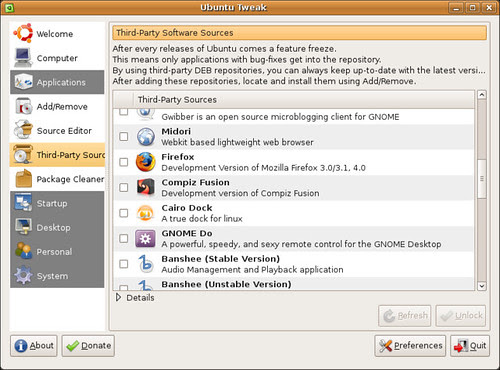Click the Source Editor icon
The width and height of the screenshot is (500, 370).
pos(23,130)
